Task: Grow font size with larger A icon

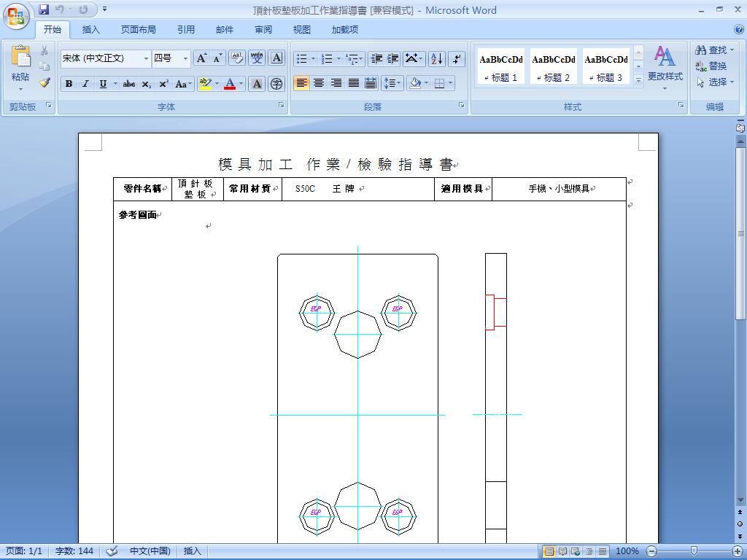Action: [201, 58]
